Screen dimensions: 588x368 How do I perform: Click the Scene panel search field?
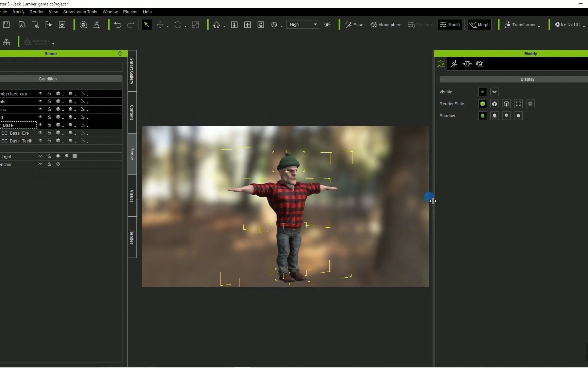61,67
